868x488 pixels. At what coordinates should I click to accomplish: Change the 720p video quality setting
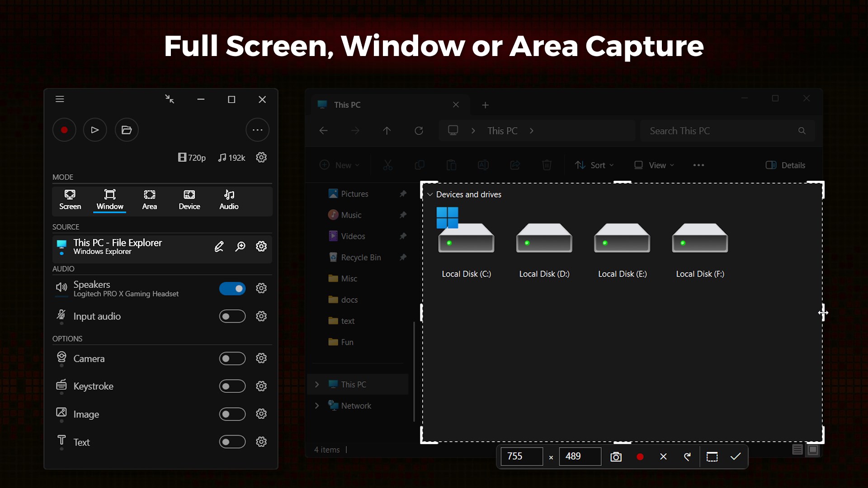(192, 158)
